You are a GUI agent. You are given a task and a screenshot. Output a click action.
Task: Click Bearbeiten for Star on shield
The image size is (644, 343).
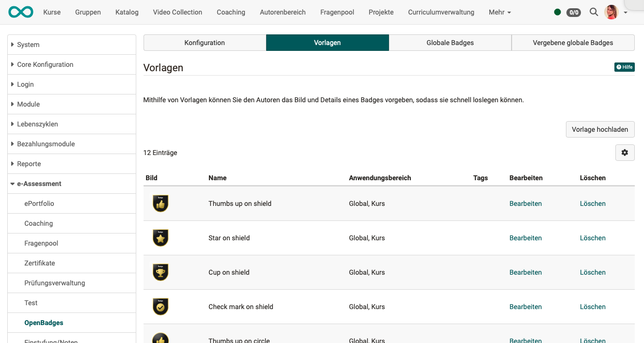pos(525,238)
